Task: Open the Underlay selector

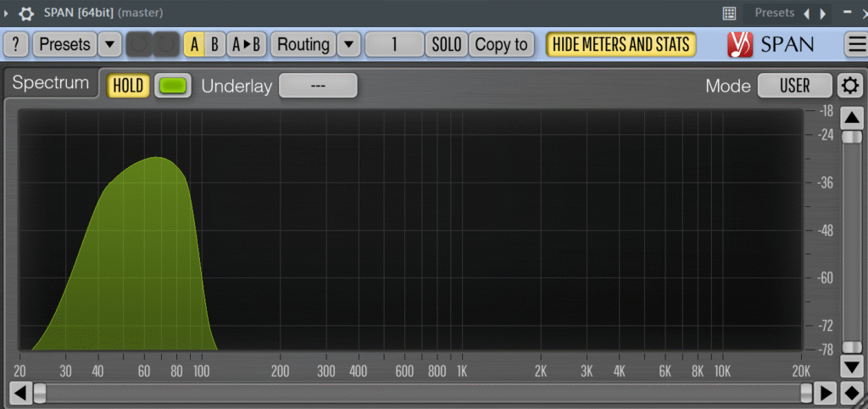Action: pos(318,86)
